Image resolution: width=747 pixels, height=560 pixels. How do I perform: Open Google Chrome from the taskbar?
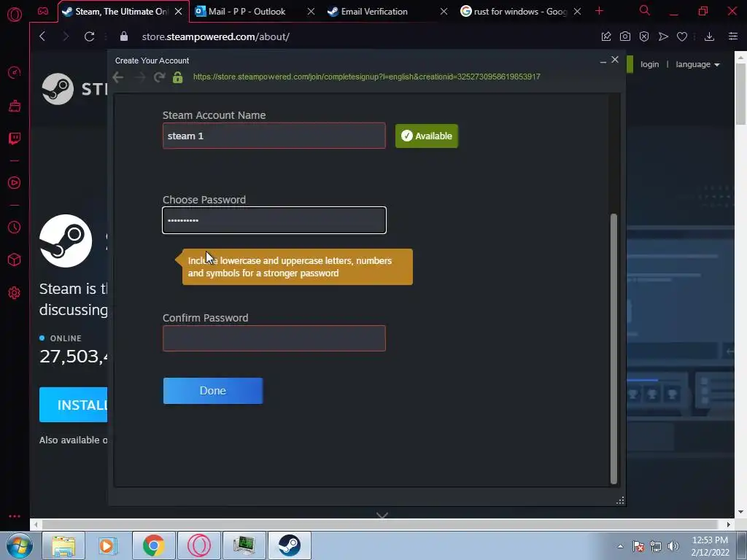pyautogui.click(x=153, y=545)
